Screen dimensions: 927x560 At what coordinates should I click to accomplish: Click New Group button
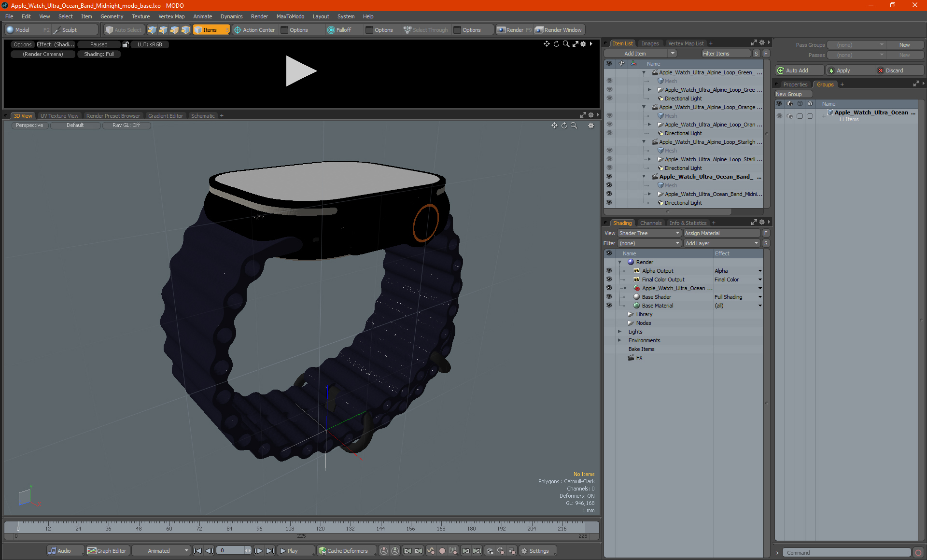click(793, 94)
